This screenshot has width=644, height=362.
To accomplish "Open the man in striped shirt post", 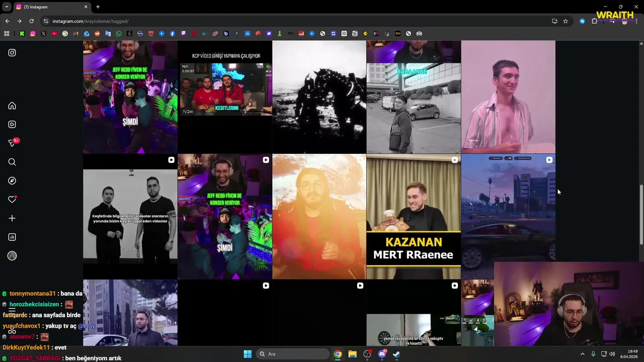I will (508, 97).
